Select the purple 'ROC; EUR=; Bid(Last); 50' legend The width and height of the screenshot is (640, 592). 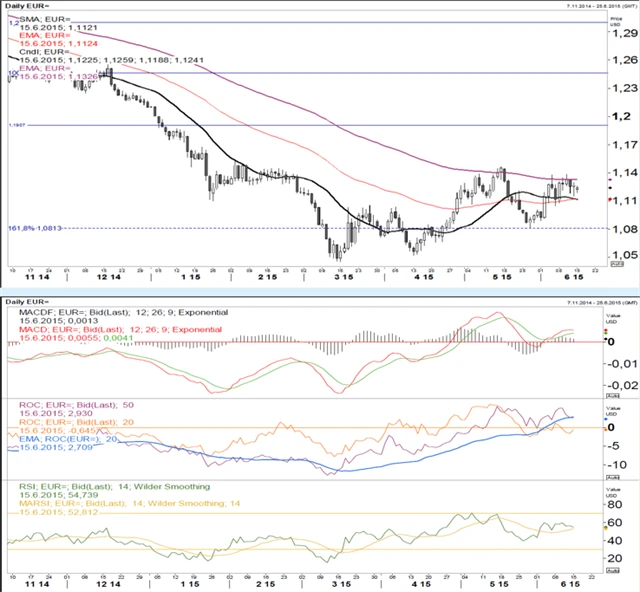click(x=77, y=405)
